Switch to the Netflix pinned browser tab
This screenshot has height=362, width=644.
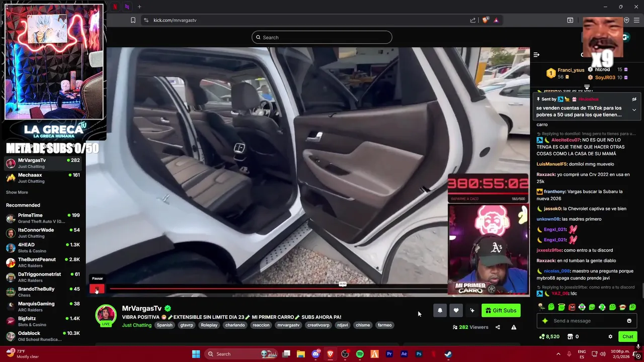(x=115, y=7)
